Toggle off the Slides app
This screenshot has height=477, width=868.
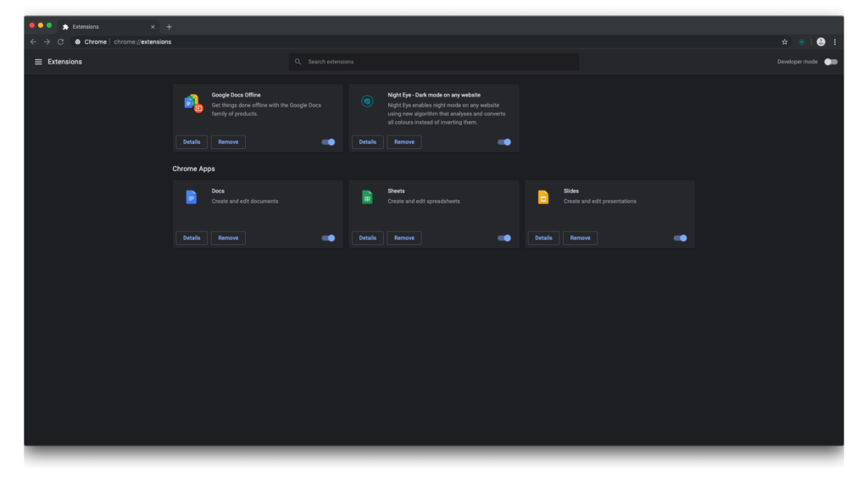(x=680, y=238)
